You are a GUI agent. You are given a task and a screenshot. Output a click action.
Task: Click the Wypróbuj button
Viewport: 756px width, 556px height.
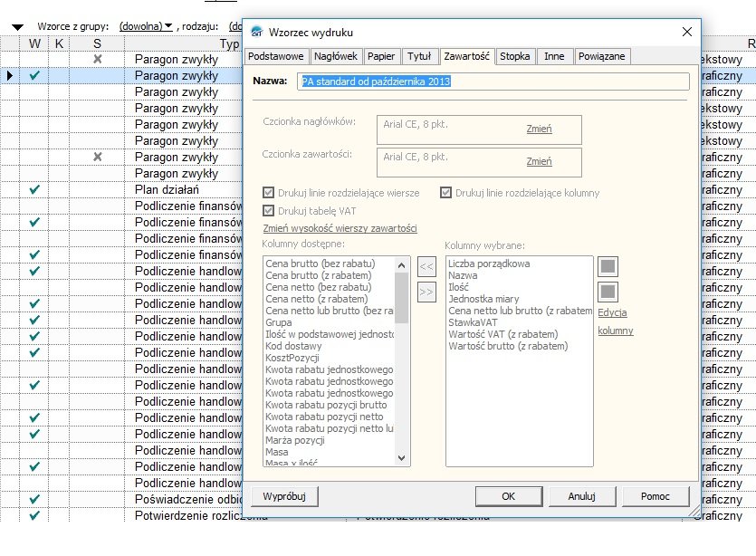click(284, 496)
